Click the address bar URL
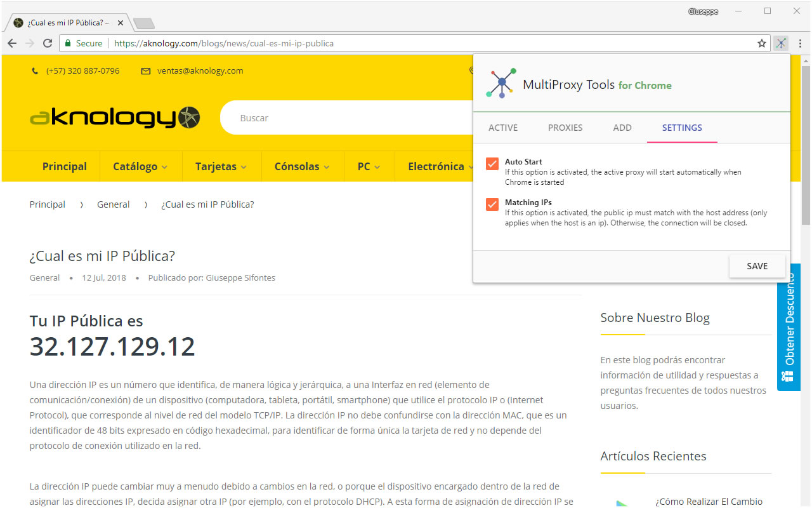 click(224, 44)
